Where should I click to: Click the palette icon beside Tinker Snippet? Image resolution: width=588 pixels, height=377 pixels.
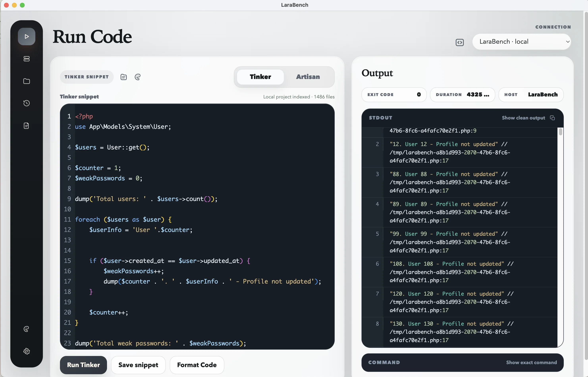(138, 77)
